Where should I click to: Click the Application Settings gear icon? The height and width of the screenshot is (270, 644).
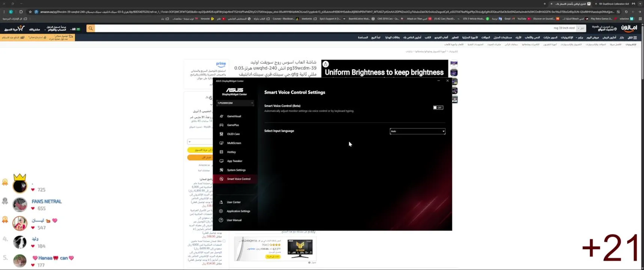click(221, 211)
